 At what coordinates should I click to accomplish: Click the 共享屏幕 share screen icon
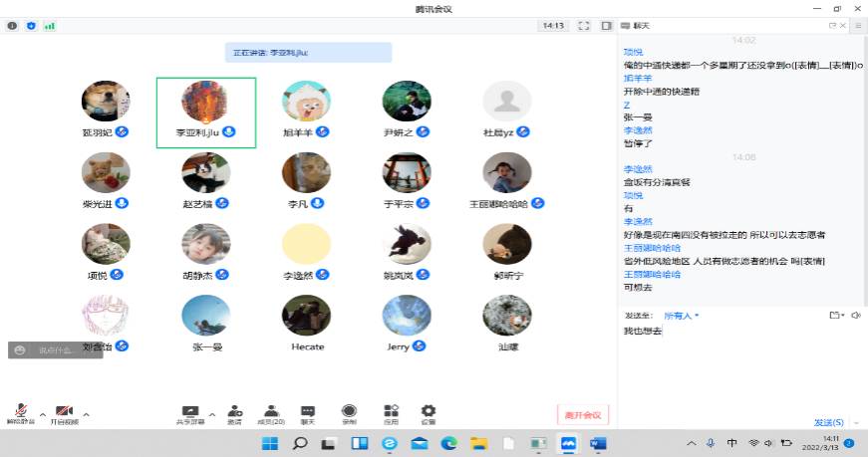coord(190,411)
